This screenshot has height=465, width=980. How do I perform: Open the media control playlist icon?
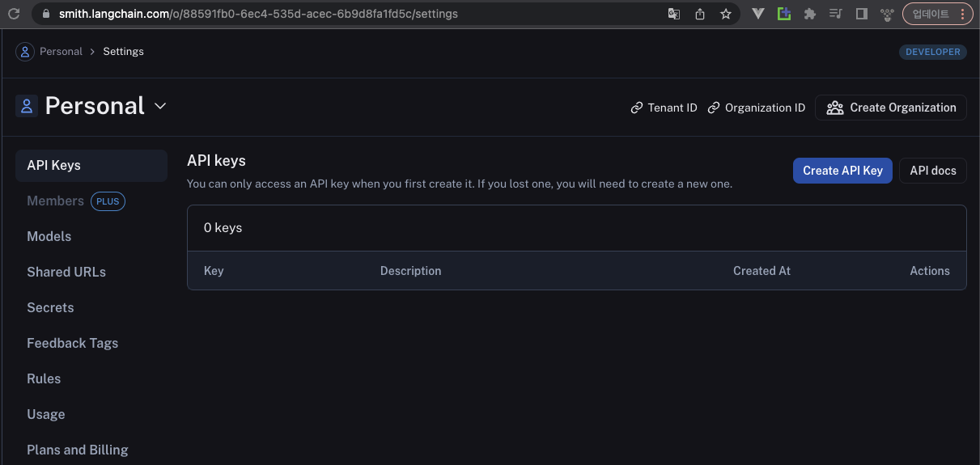[x=836, y=14]
